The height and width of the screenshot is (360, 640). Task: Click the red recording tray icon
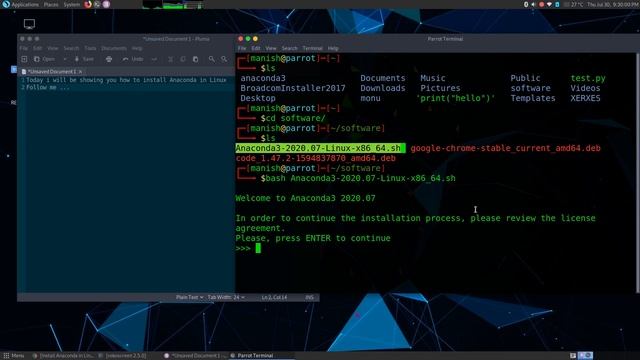(542, 4)
